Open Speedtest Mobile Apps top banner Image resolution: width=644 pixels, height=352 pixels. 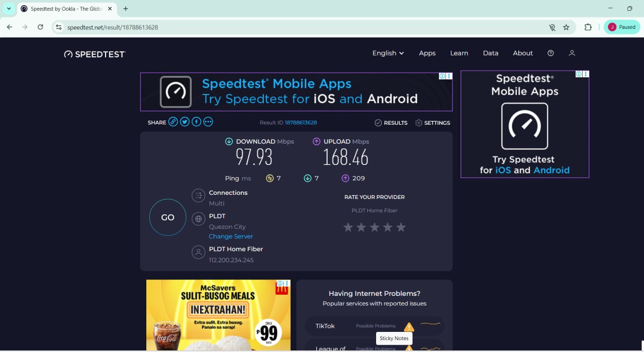pyautogui.click(x=296, y=92)
